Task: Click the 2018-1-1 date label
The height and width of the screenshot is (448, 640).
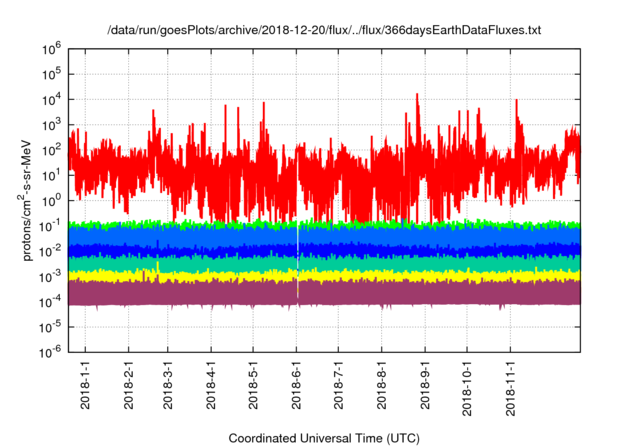Action: coord(85,385)
